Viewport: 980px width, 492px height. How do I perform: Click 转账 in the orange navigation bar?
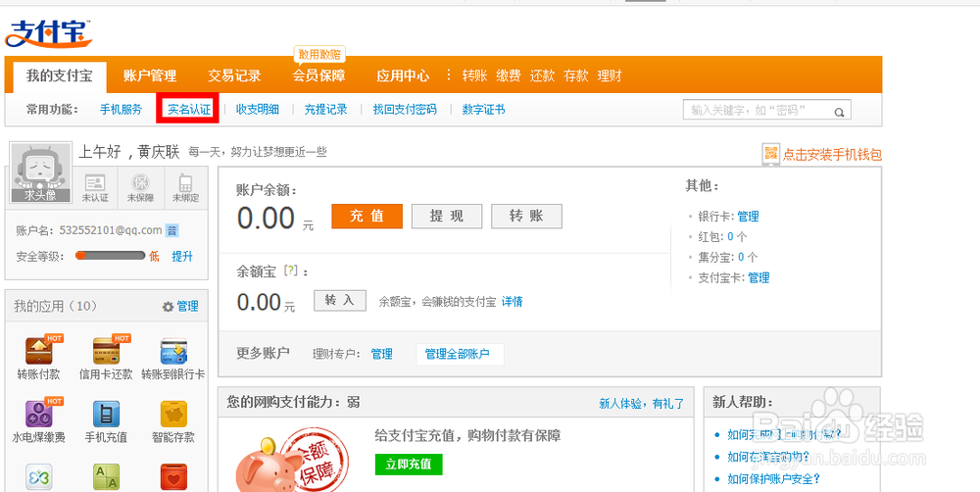point(474,76)
